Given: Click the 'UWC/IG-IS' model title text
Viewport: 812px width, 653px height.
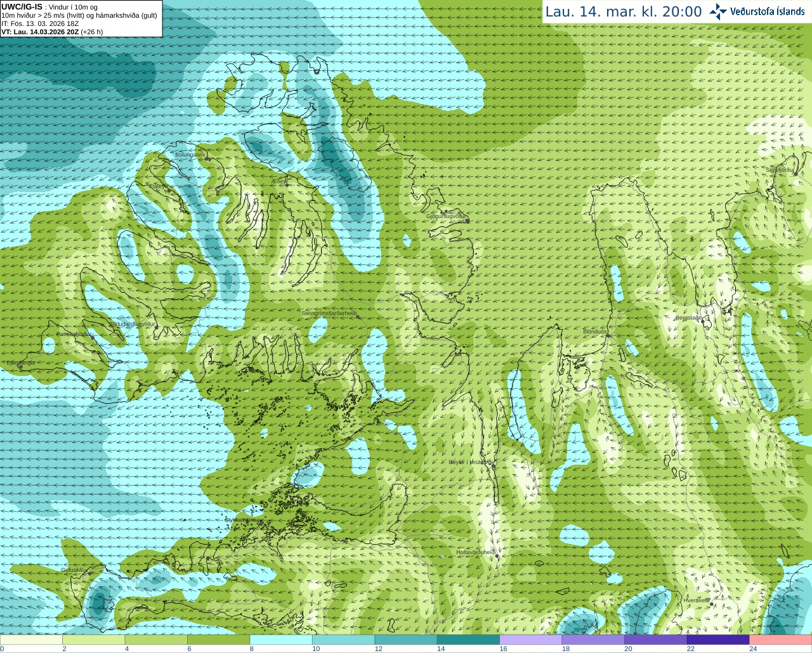Looking at the screenshot, I should (x=22, y=6).
